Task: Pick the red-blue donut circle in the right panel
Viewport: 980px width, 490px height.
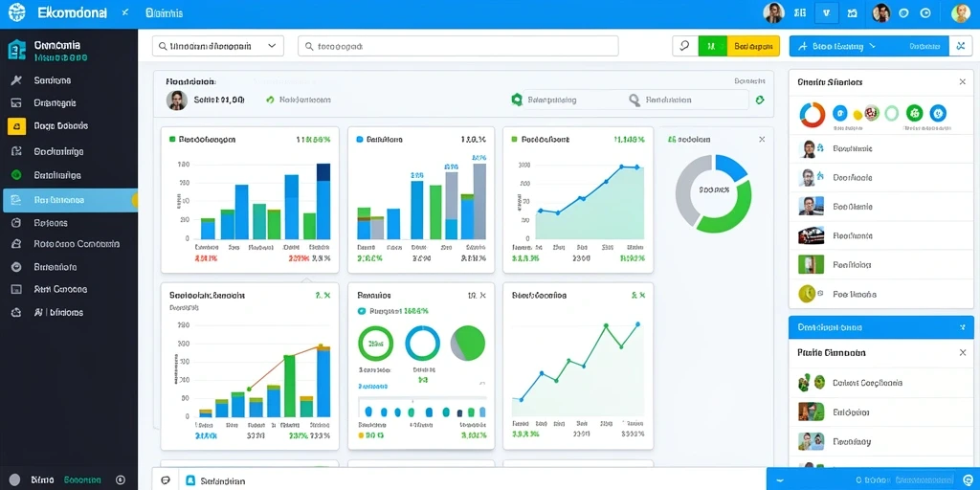Action: coord(813,115)
